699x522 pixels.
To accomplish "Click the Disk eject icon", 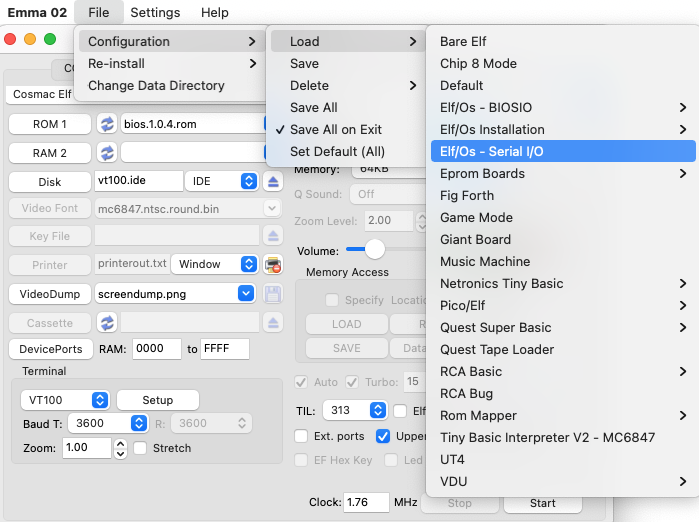I will 273,181.
